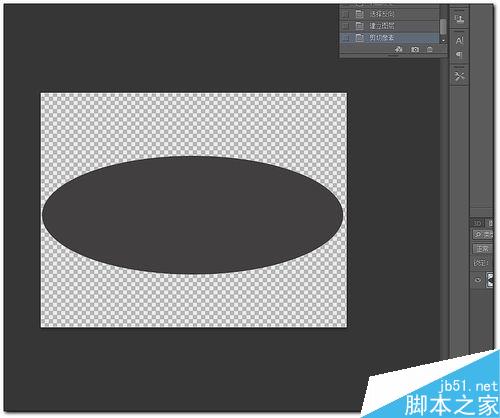Toggle history brush source box beside 建立图层

[x=346, y=26]
